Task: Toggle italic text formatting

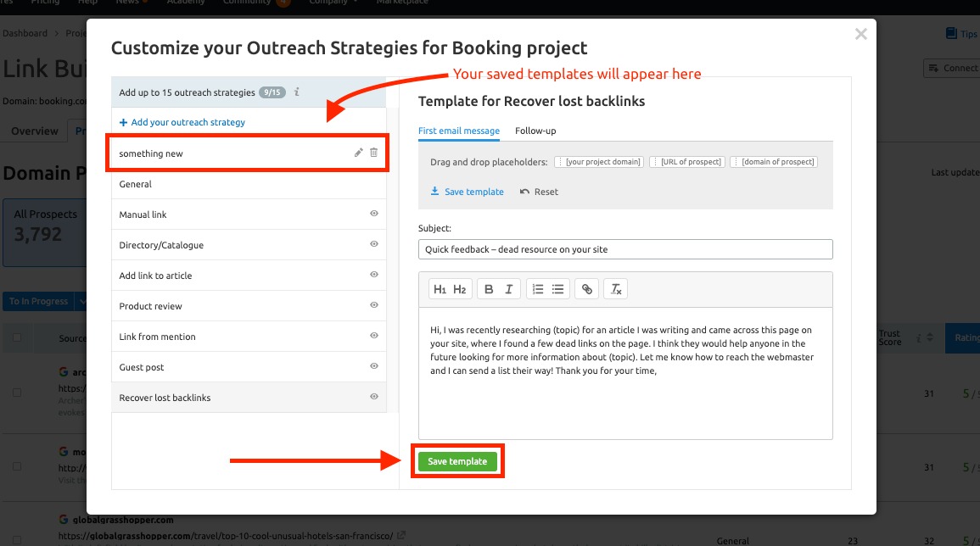Action: coord(509,289)
